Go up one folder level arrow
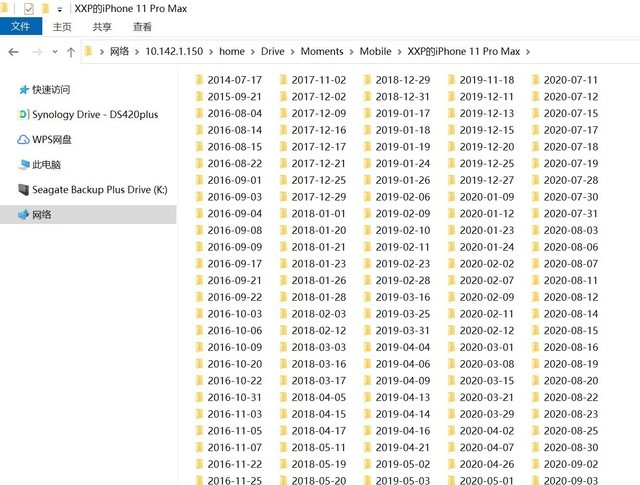Screen dimensions: 640x485 coord(71,52)
